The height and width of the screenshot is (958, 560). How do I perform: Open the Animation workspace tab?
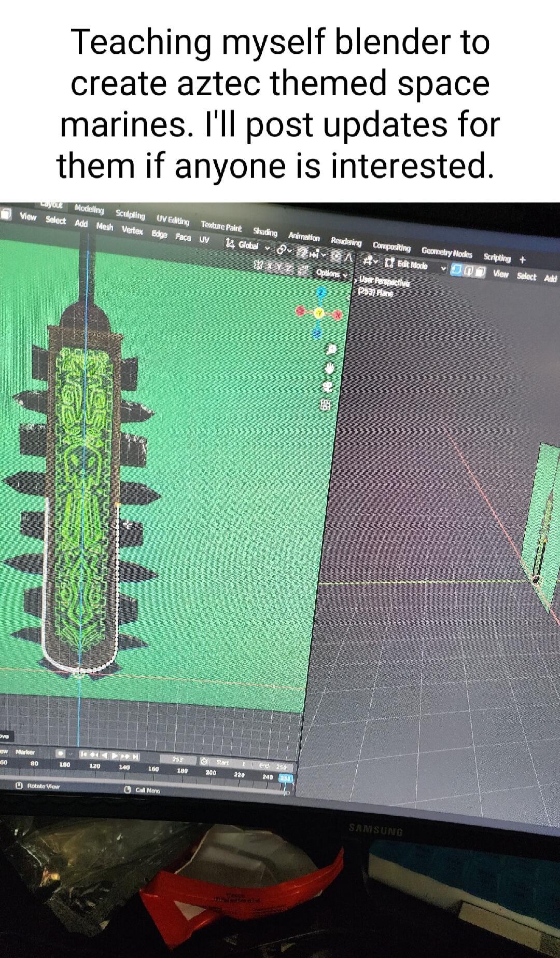304,237
